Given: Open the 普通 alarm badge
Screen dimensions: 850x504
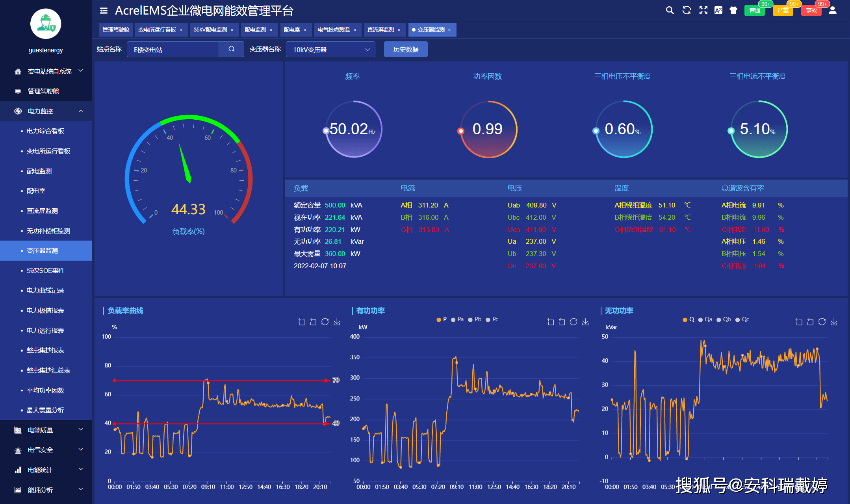Looking at the screenshot, I should [x=755, y=10].
